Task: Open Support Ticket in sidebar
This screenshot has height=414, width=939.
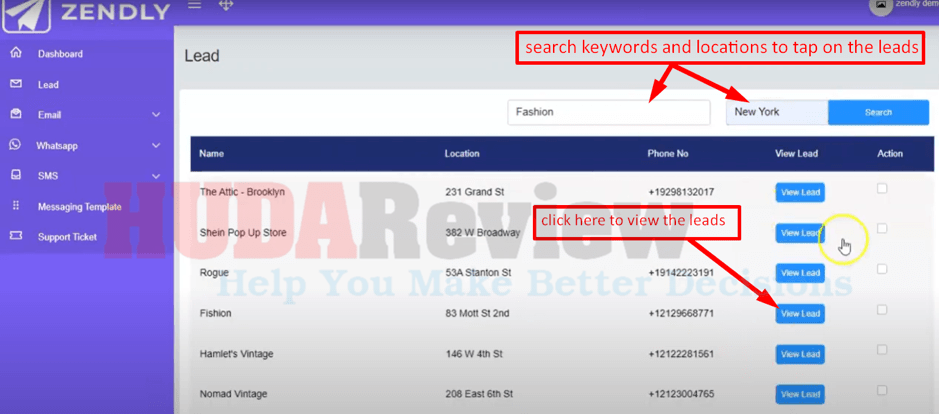Action: [67, 237]
